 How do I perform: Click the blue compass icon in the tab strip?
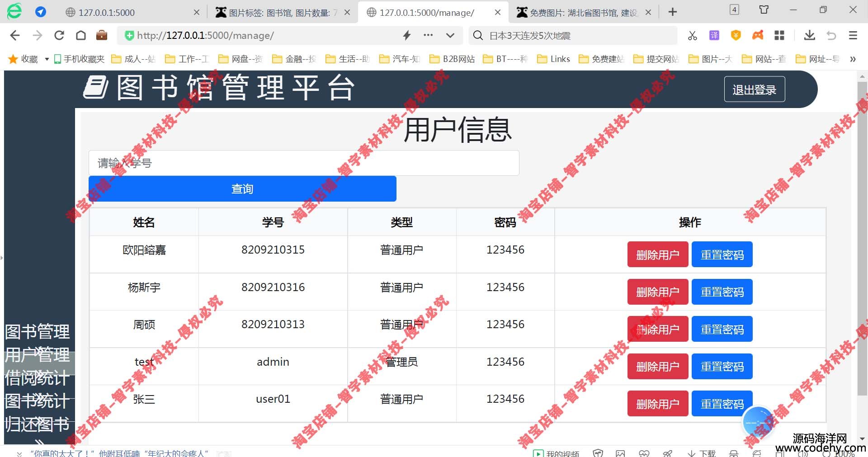[x=41, y=12]
